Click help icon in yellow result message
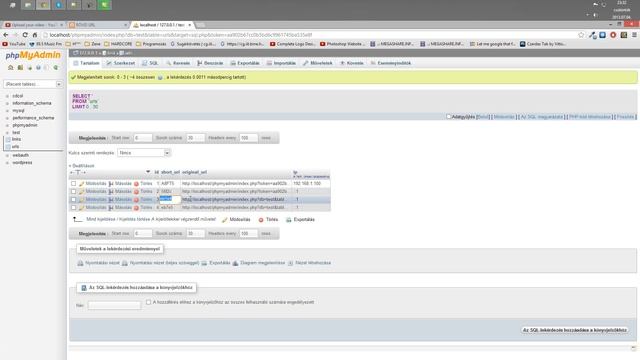This screenshot has height=360, width=640. [160, 77]
